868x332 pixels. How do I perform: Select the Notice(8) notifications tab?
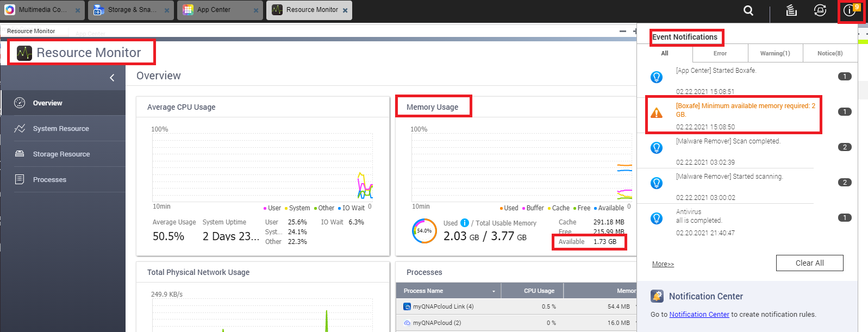tap(830, 53)
